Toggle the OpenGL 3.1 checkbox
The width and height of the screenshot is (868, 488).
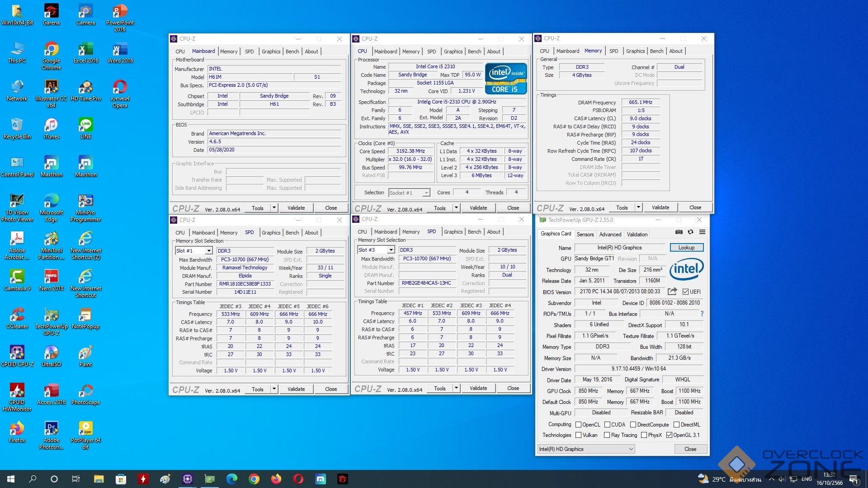click(x=669, y=435)
